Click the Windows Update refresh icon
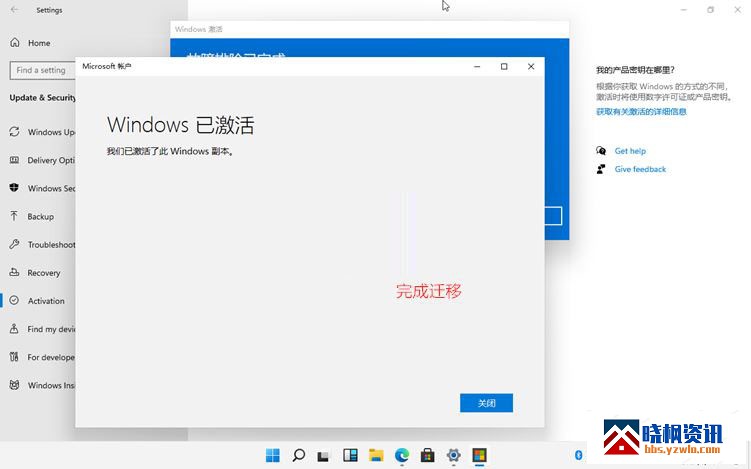This screenshot has height=469, width=751. [x=14, y=131]
